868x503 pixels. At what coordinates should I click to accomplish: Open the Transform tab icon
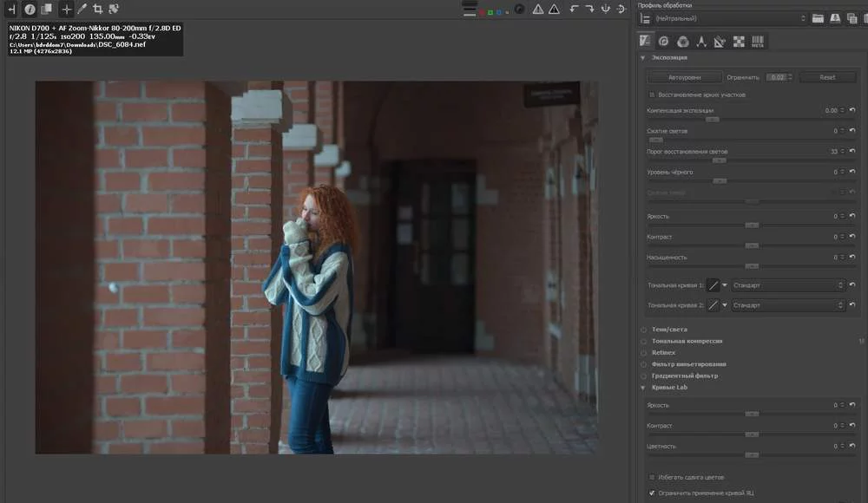point(719,40)
